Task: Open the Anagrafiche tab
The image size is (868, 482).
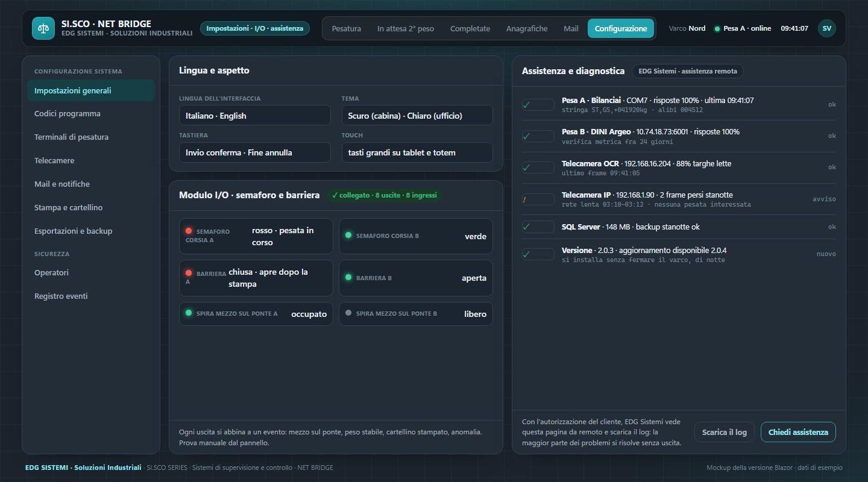Action: point(527,28)
